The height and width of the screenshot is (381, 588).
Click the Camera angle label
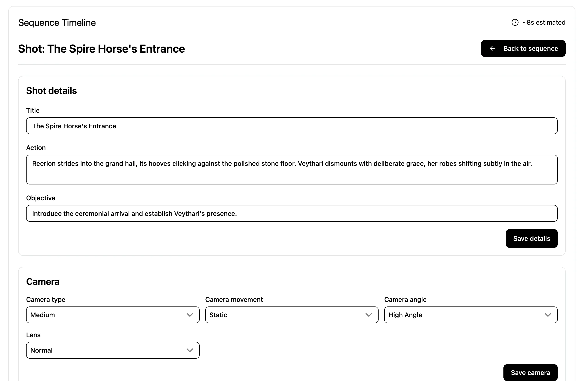pyautogui.click(x=405, y=299)
